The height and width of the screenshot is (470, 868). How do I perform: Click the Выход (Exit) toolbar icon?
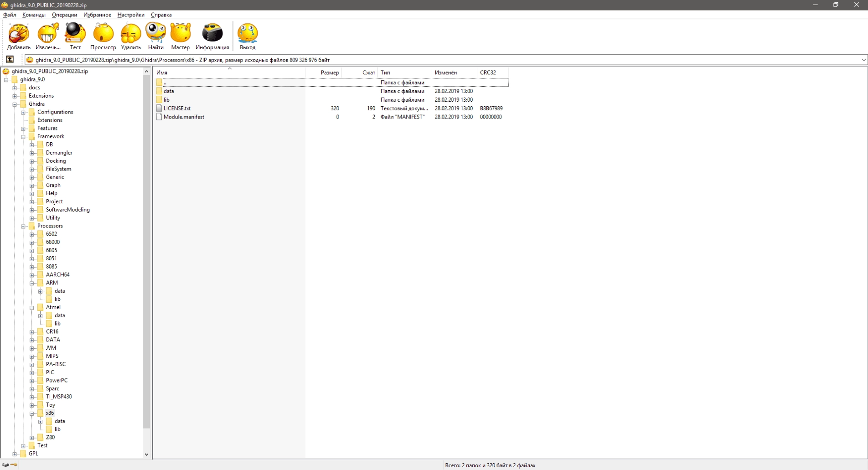[x=248, y=36]
